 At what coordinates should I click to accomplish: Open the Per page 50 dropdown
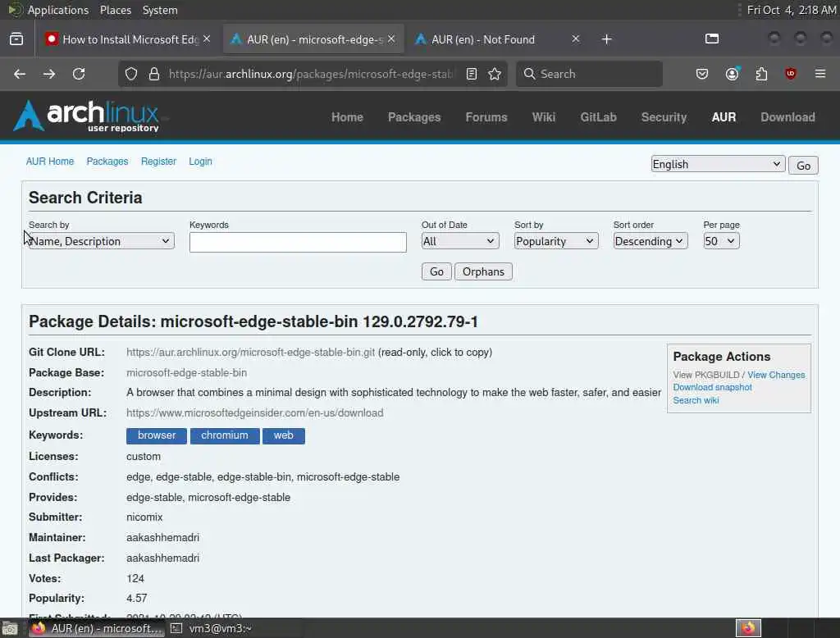point(721,241)
